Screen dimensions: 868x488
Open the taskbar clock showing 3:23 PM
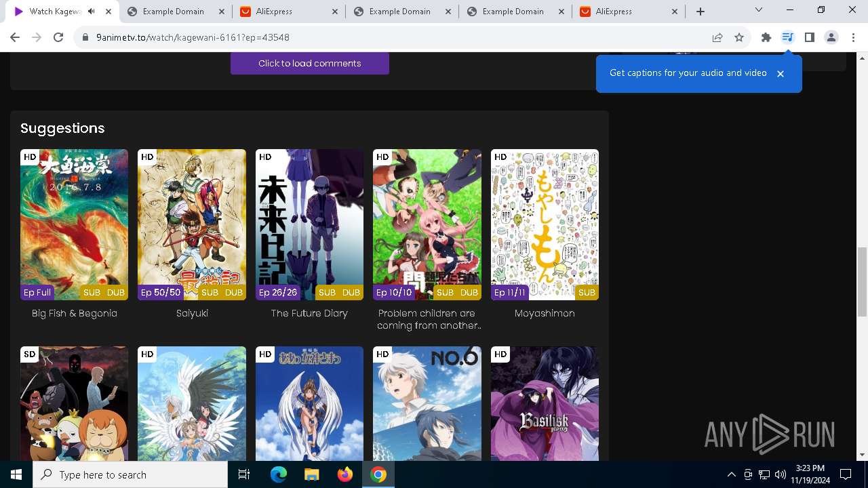pos(810,474)
